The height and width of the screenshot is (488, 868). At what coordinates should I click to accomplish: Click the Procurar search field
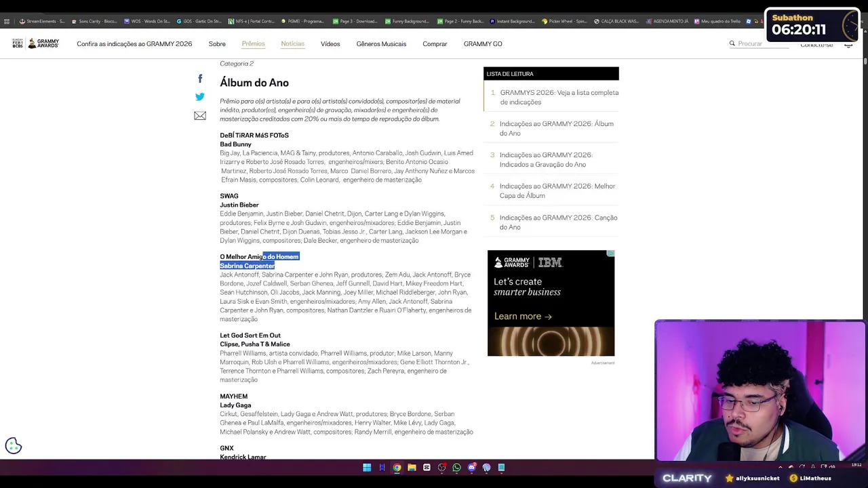click(x=759, y=43)
